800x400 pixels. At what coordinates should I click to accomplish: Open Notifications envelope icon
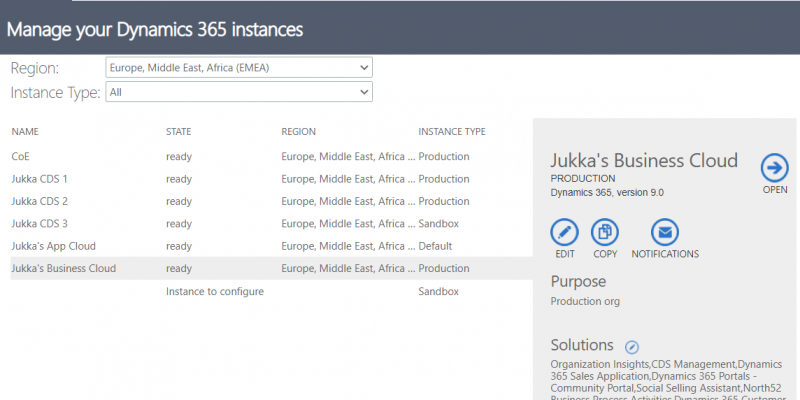click(665, 233)
